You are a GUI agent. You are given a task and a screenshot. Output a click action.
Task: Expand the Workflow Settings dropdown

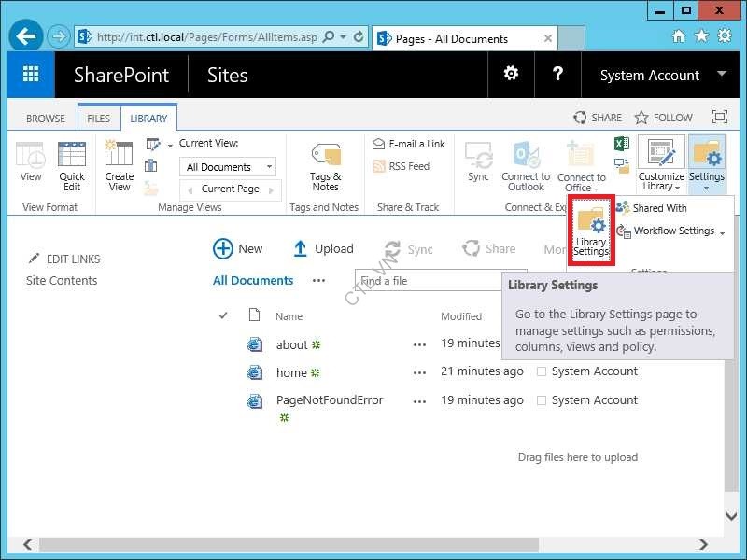(x=722, y=232)
